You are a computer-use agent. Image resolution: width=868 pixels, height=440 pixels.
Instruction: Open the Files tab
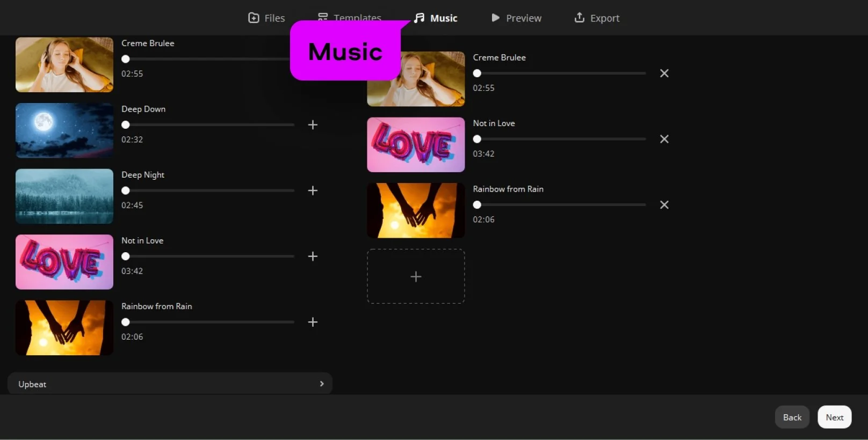coord(266,18)
